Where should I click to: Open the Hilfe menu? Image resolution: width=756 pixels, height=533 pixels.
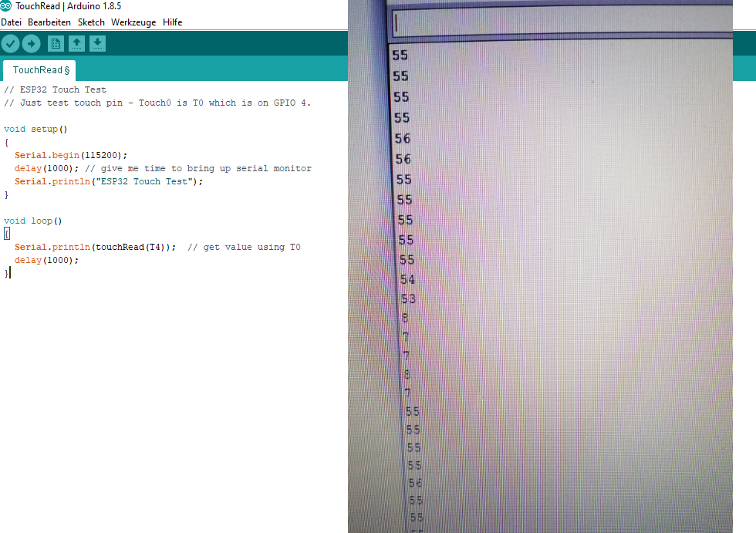point(172,22)
